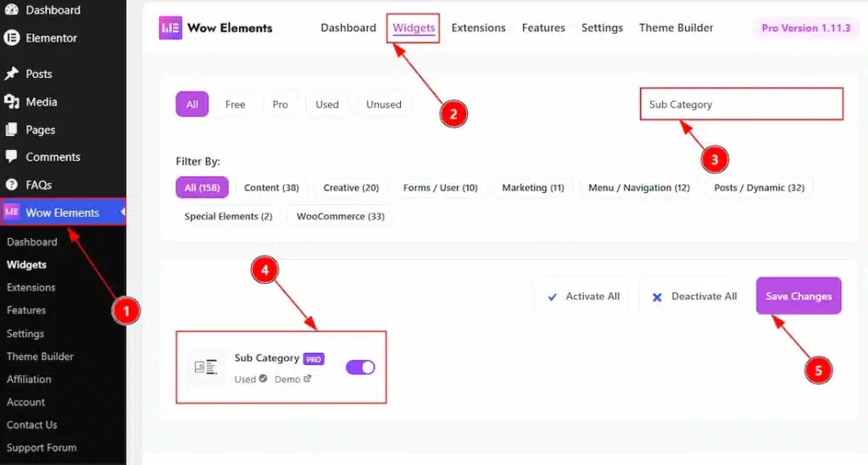This screenshot has width=868, height=465.
Task: Open FAQs in the WordPress sidebar
Action: tap(39, 185)
